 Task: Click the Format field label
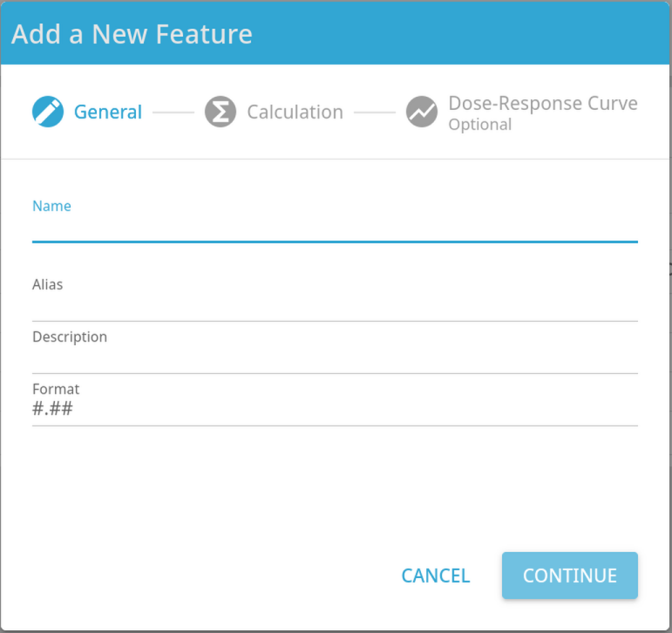(x=56, y=389)
